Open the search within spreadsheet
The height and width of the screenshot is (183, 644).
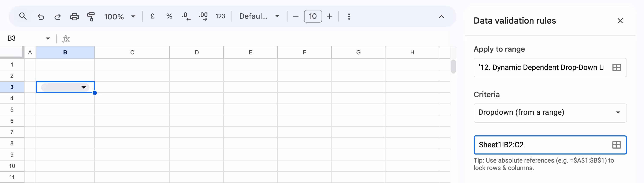23,16
